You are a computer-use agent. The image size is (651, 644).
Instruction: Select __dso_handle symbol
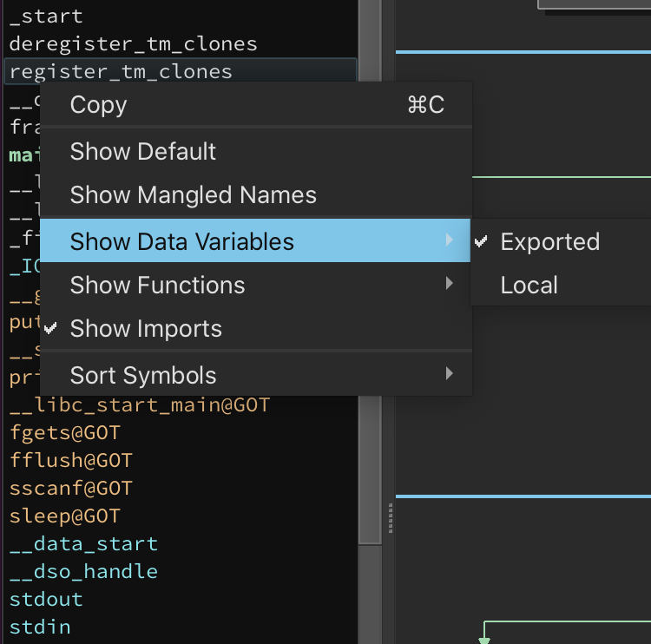(x=83, y=572)
